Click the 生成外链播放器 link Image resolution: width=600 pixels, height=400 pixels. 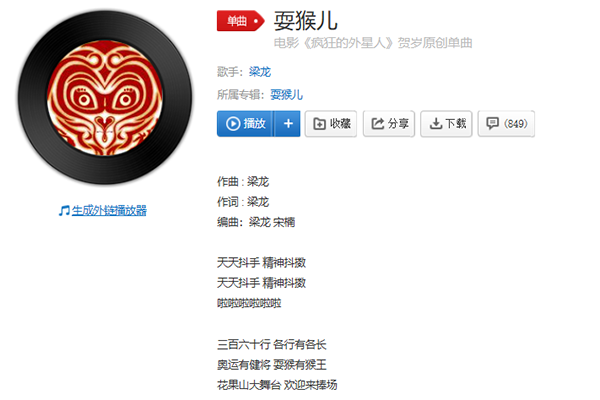point(109,211)
